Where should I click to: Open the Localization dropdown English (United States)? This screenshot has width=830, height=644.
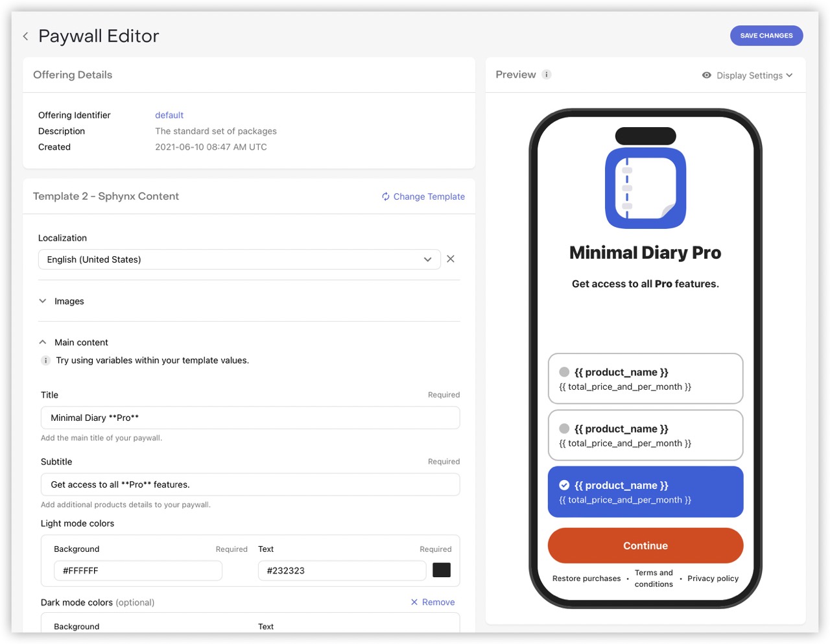click(x=239, y=259)
